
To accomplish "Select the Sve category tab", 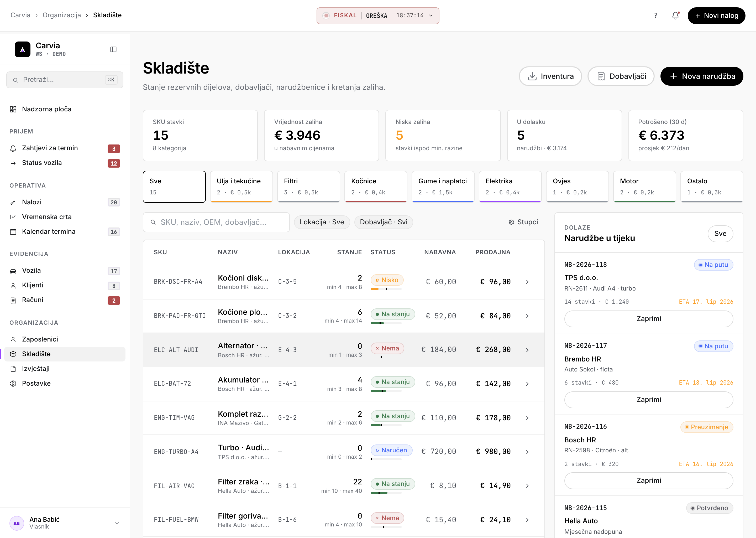I will pos(174,187).
